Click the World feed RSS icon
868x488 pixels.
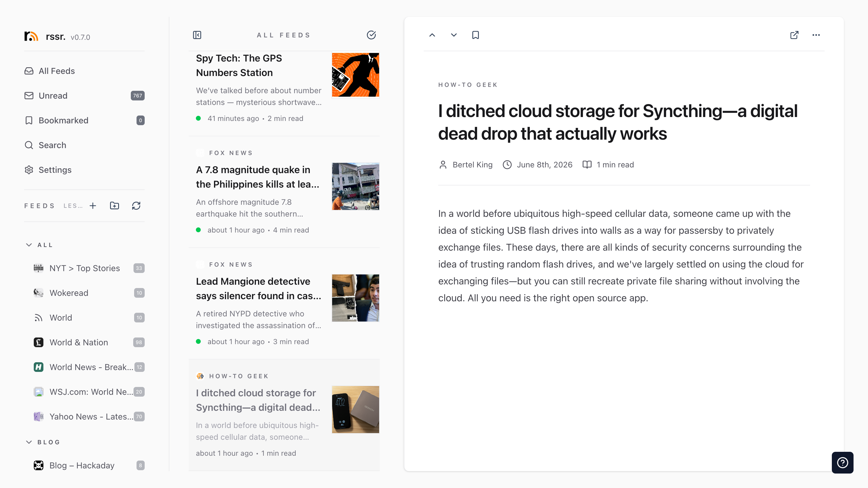(38, 318)
